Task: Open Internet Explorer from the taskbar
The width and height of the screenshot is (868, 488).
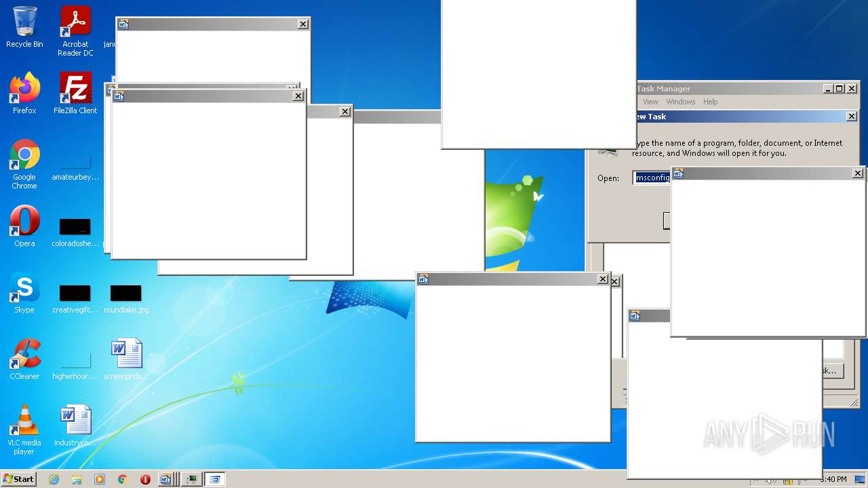Action: [54, 479]
